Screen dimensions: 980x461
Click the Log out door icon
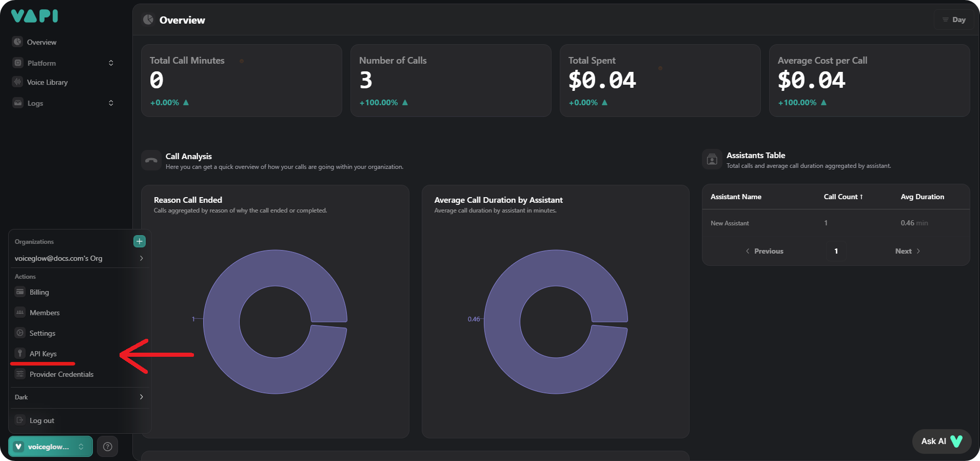pos(20,420)
